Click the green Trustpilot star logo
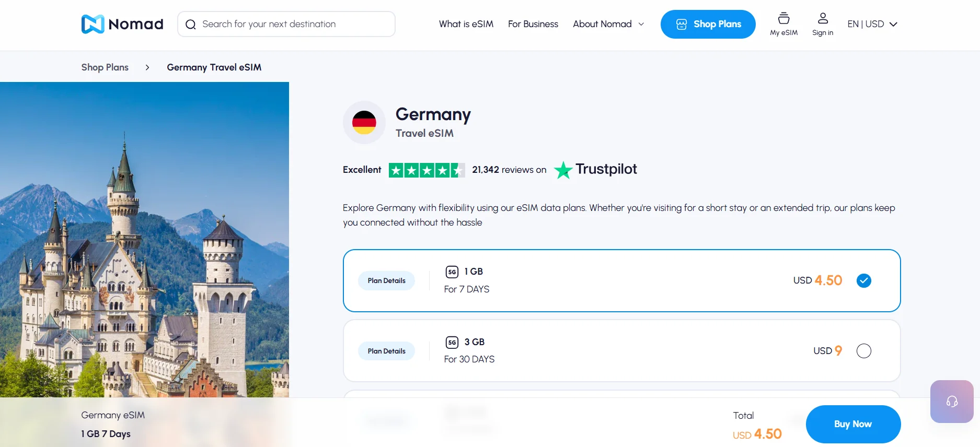 (563, 170)
